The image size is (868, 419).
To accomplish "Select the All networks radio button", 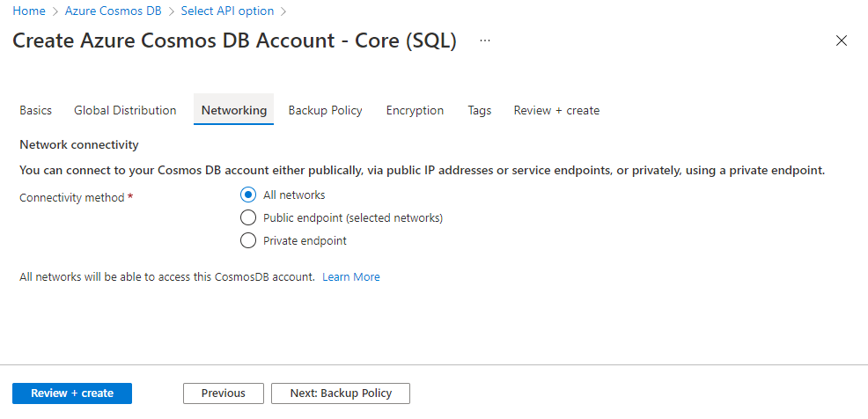I will tap(248, 195).
